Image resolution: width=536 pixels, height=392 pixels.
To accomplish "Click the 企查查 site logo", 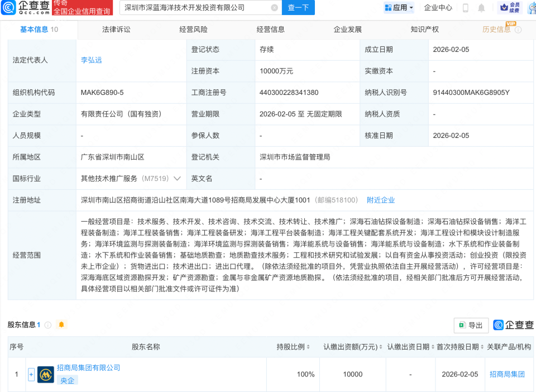I will [x=25, y=7].
